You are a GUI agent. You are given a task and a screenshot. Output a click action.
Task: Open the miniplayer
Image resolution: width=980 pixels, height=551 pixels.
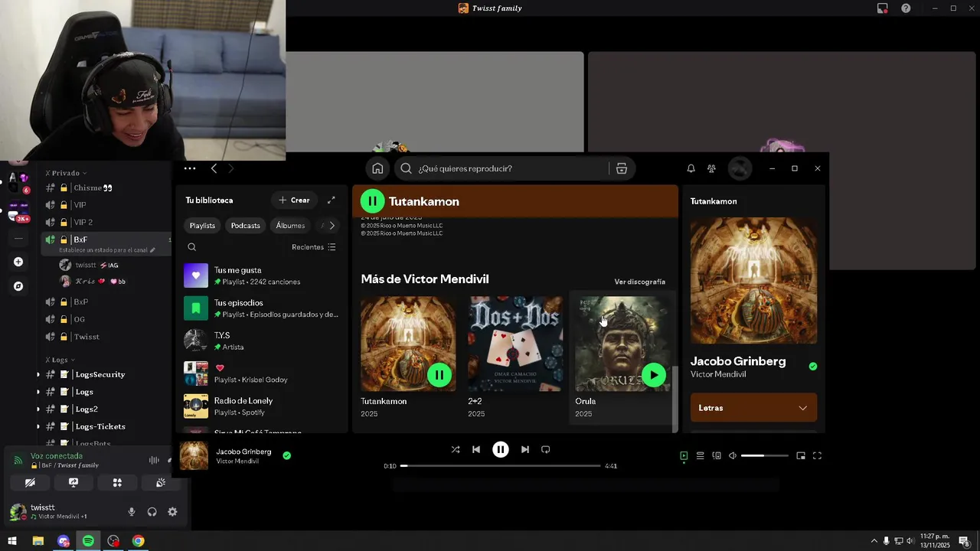pos(801,455)
